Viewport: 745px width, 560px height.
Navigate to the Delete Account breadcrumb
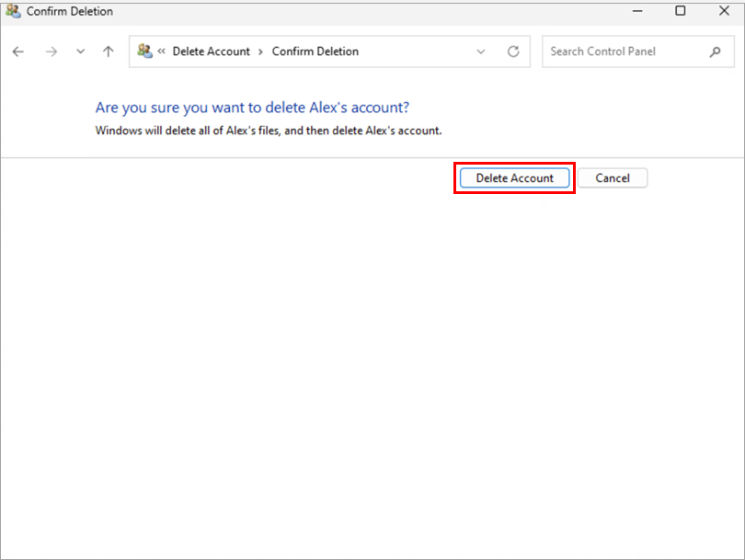[x=212, y=51]
